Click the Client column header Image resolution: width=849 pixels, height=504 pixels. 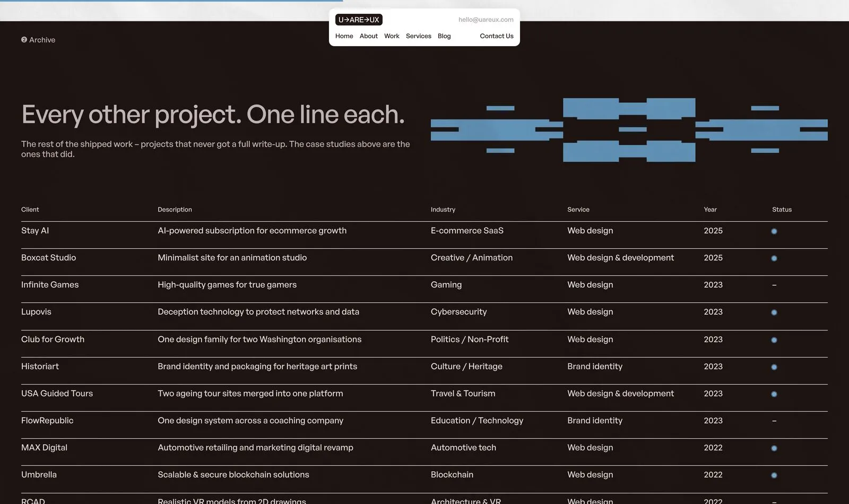(30, 210)
